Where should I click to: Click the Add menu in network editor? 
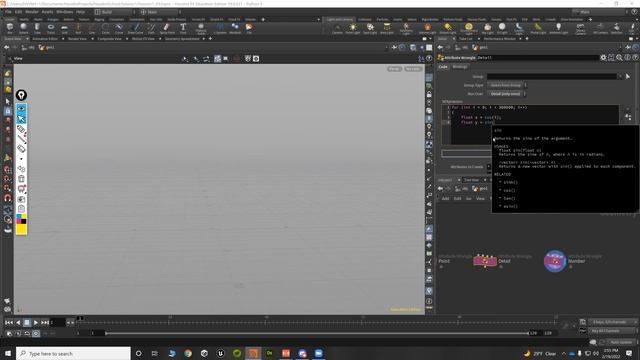point(445,198)
